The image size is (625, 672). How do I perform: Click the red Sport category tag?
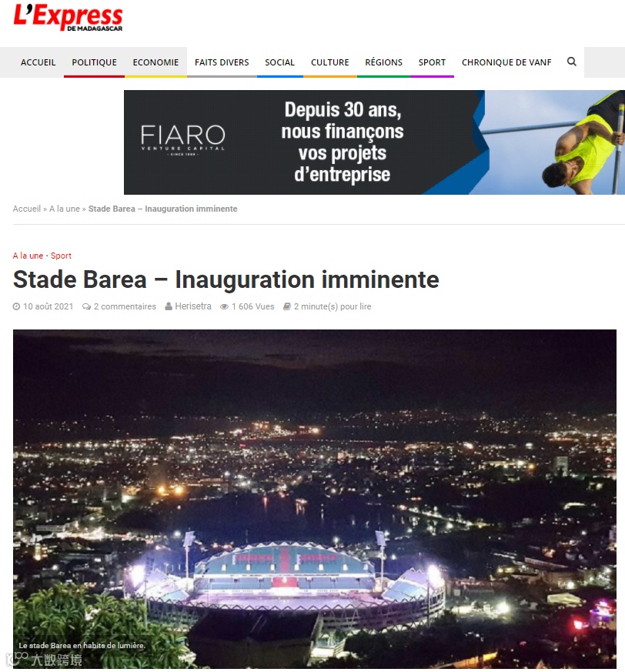point(61,256)
